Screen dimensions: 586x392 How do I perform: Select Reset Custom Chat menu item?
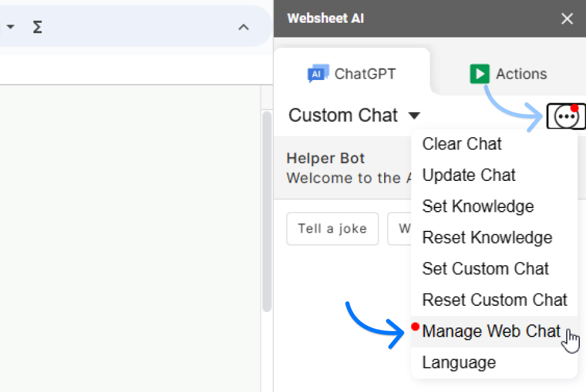click(494, 300)
